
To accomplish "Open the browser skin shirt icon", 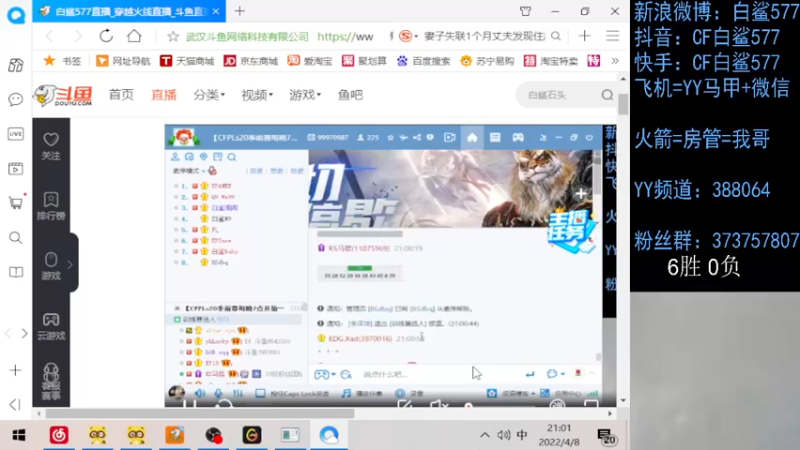I will pos(526,11).
